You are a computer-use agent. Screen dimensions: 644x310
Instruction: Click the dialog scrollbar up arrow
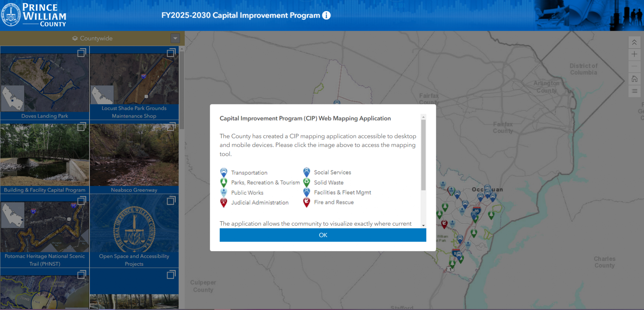[423, 117]
